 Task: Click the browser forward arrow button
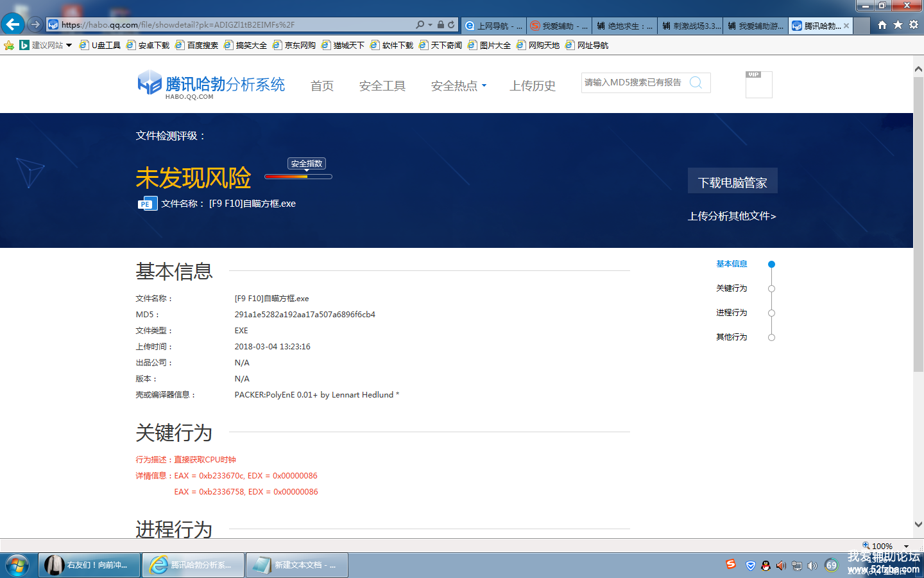point(35,24)
